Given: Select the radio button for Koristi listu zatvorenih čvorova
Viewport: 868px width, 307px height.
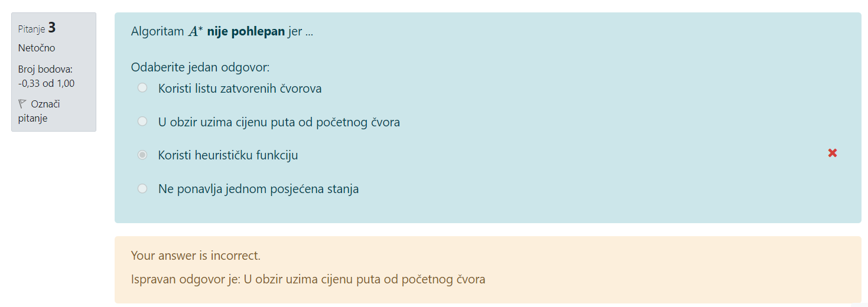Looking at the screenshot, I should point(142,88).
